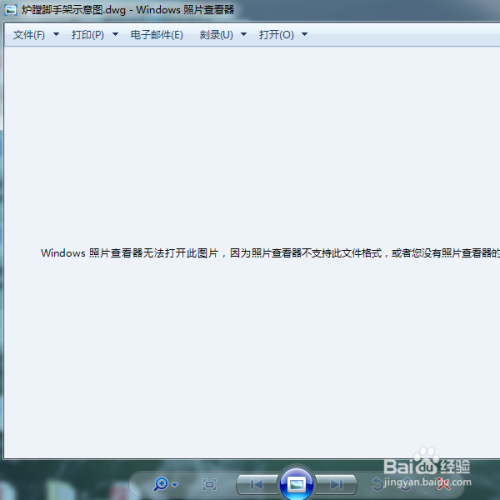Rotate image counterclockwise
The image size is (500, 500).
point(378,484)
